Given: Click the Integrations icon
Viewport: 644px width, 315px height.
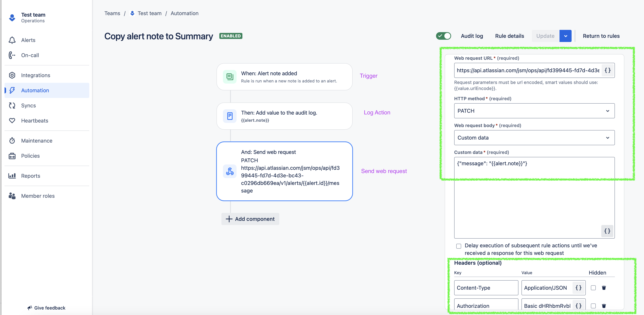Looking at the screenshot, I should click(x=12, y=75).
